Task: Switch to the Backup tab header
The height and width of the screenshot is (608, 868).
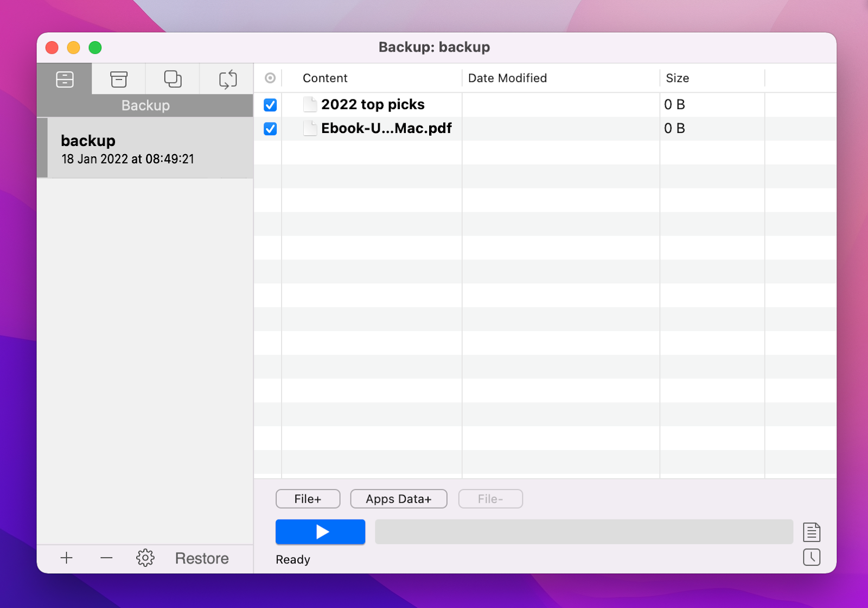Action: (x=145, y=105)
